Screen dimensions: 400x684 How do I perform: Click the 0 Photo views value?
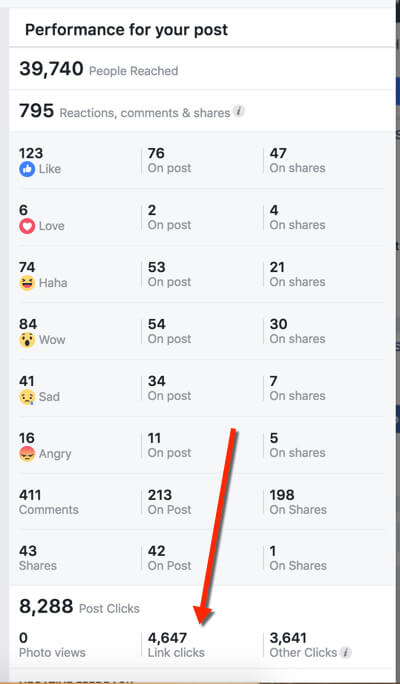24,638
